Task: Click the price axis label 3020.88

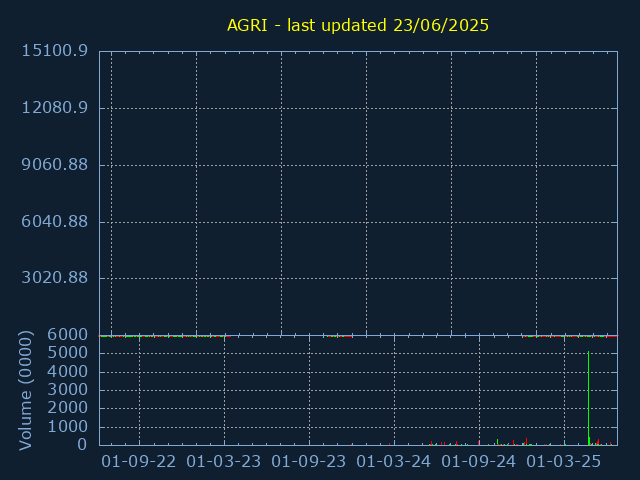Action: pos(54,278)
